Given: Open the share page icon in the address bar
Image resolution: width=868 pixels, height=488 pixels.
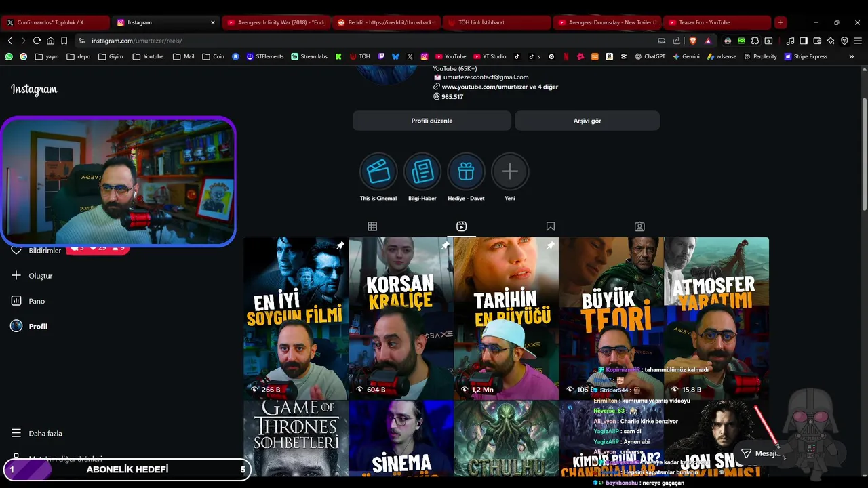Looking at the screenshot, I should click(677, 41).
